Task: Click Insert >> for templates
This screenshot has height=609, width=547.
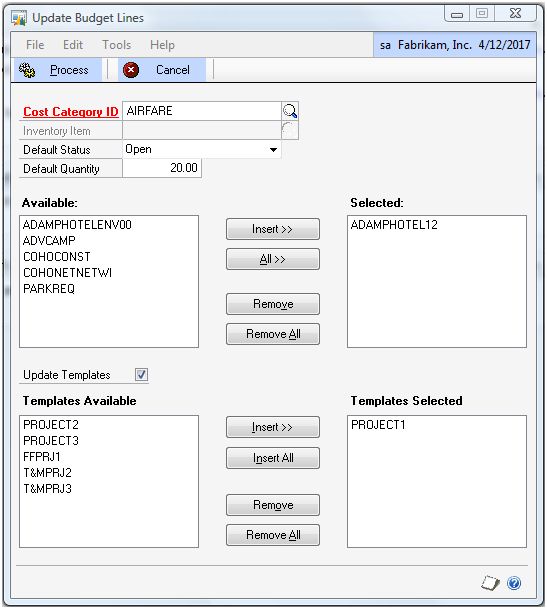Action: point(273,427)
